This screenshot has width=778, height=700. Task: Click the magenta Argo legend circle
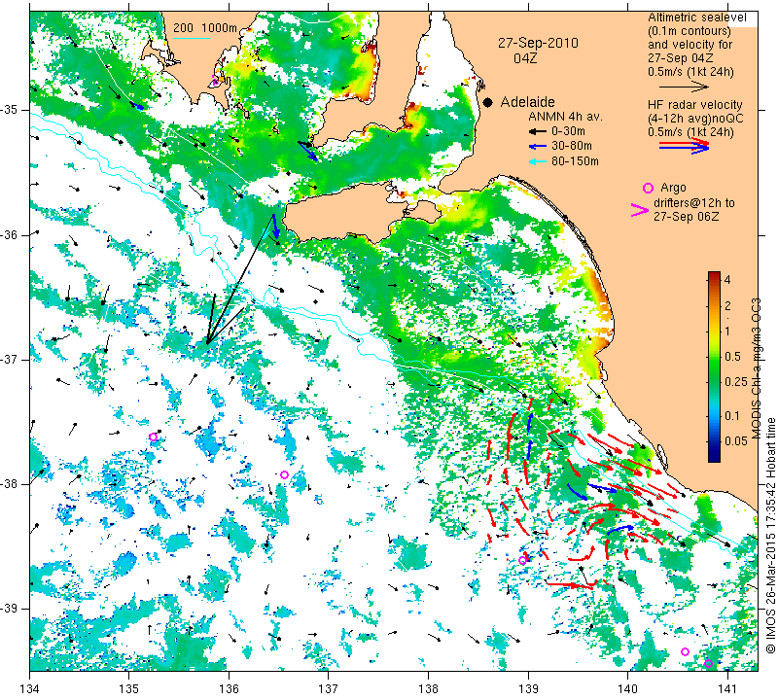tap(648, 188)
